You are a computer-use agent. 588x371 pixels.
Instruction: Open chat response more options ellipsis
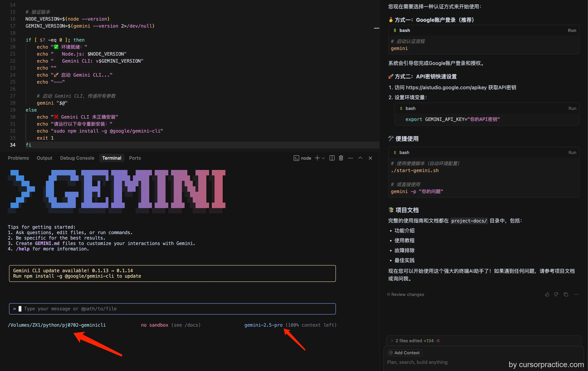click(576, 294)
